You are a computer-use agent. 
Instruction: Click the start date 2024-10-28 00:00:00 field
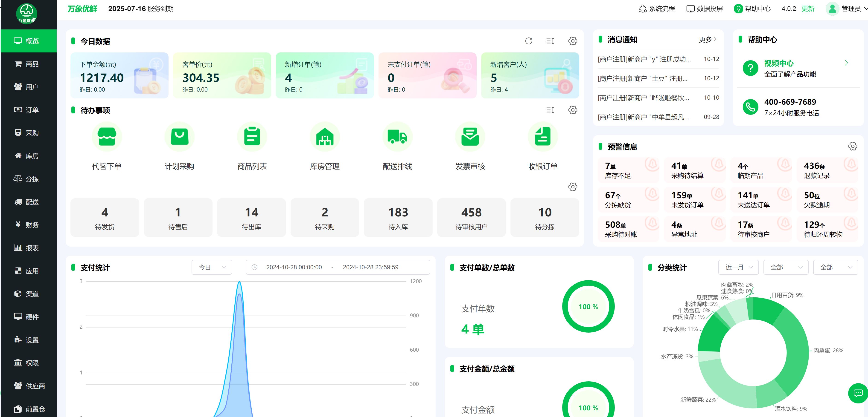[x=294, y=267]
